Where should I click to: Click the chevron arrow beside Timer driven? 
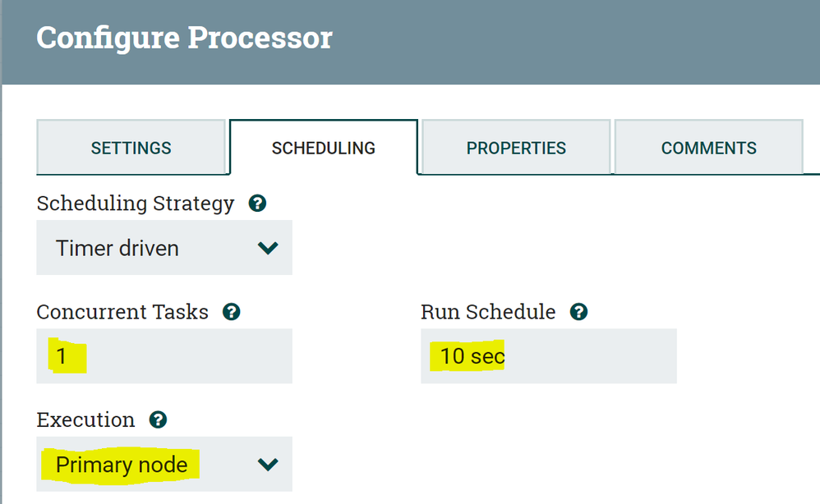click(268, 248)
